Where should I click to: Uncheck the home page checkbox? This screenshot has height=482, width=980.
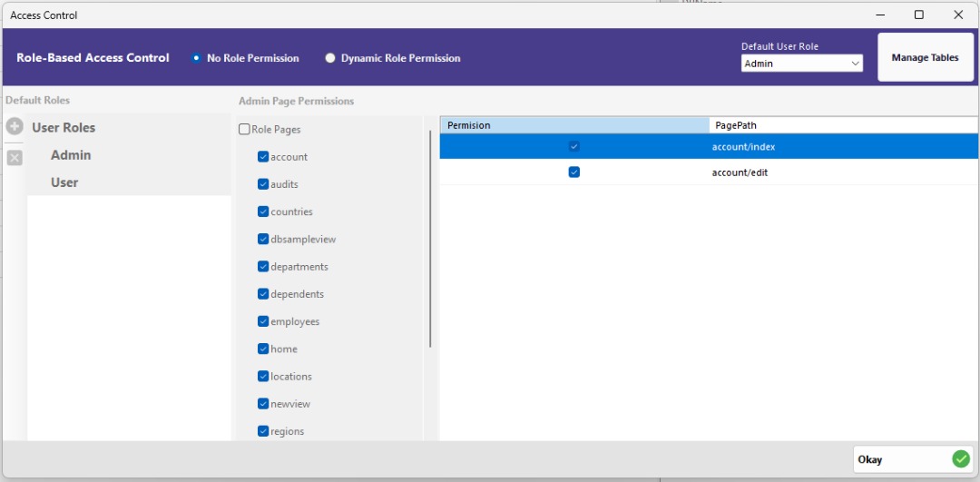coord(263,349)
